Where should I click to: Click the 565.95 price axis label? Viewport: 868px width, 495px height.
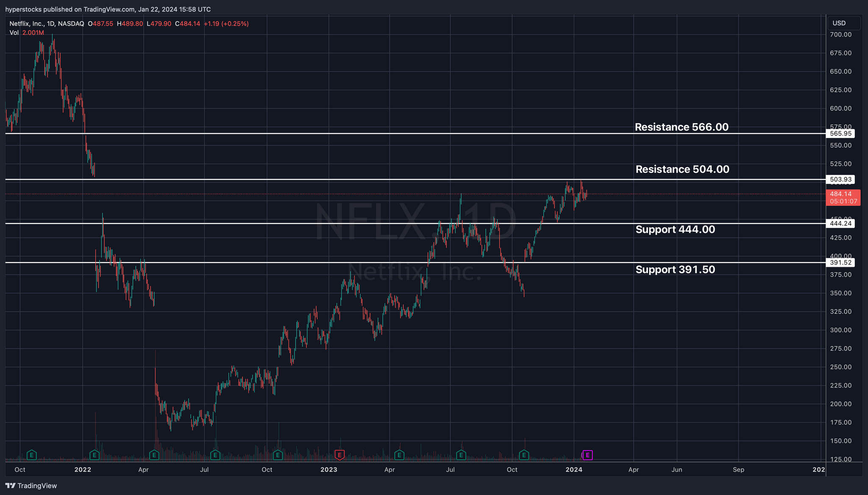[x=840, y=133]
